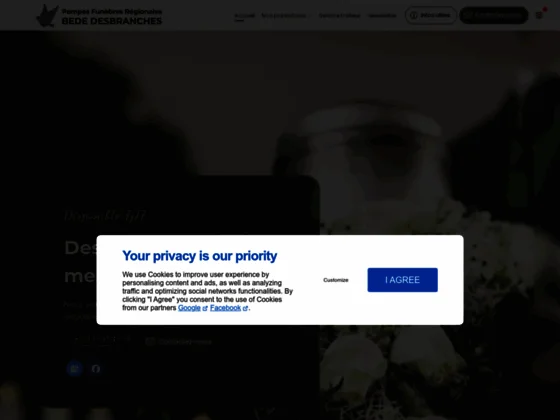Viewport: 560px width, 420px height.
Task: Click the contact link with envelope icon
Action: click(x=179, y=342)
